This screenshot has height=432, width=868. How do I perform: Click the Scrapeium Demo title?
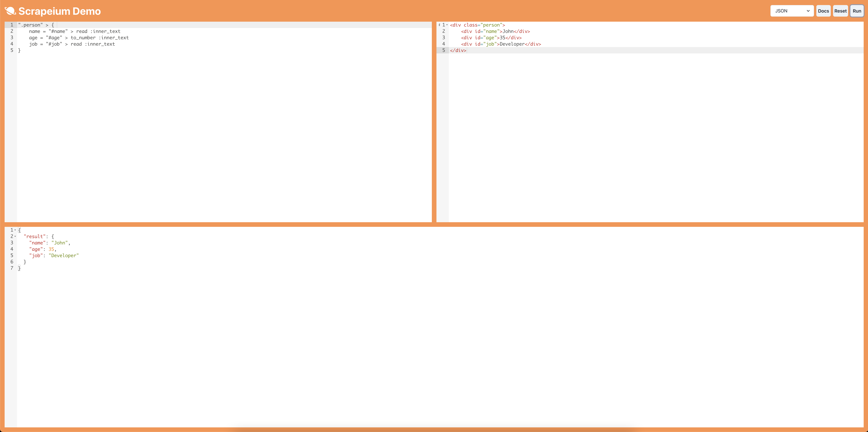60,11
